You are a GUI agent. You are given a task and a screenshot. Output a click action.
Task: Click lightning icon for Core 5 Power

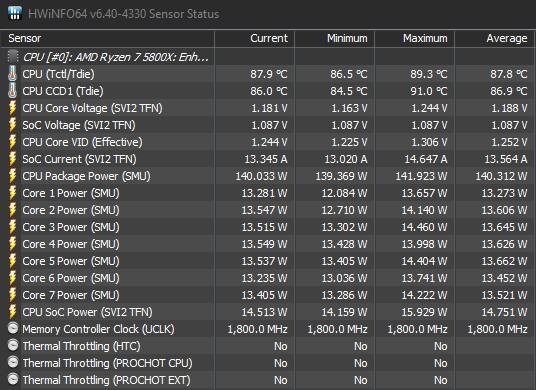13,261
